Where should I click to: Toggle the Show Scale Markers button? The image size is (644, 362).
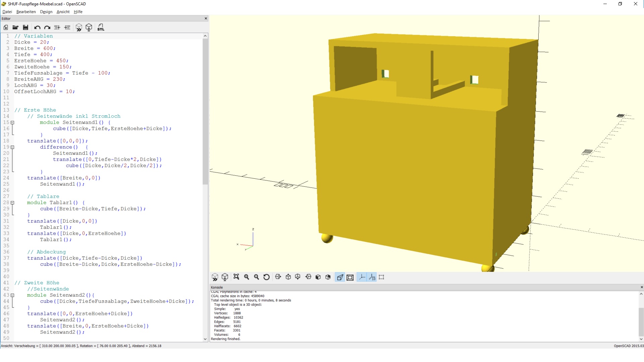(x=372, y=277)
